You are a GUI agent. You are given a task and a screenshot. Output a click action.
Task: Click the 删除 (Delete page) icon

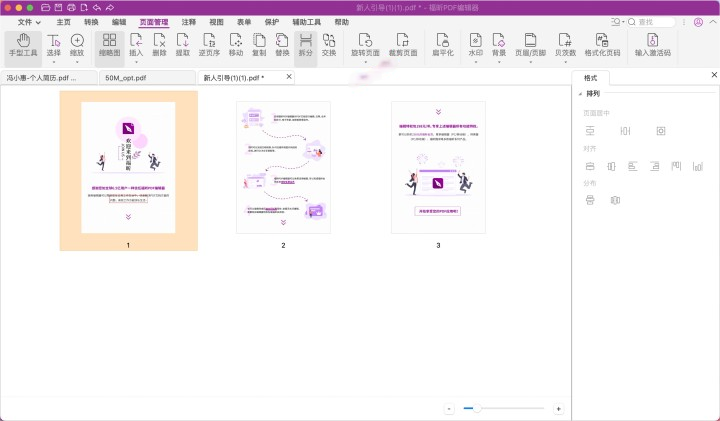click(159, 45)
